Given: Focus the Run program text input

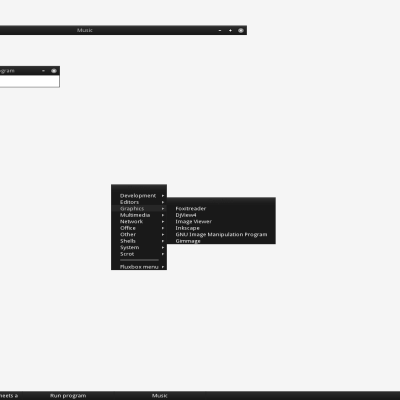Looking at the screenshot, I should (x=29, y=81).
